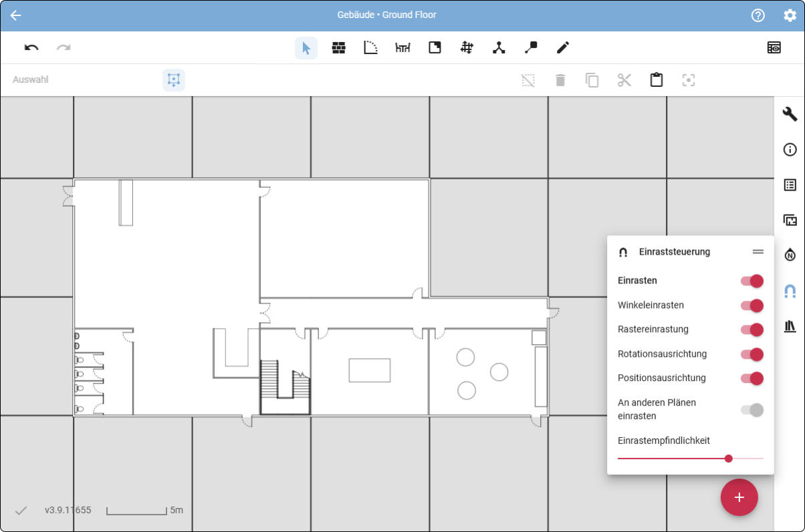Select the measurement pin tool
This screenshot has width=805, height=532.
[x=531, y=47]
